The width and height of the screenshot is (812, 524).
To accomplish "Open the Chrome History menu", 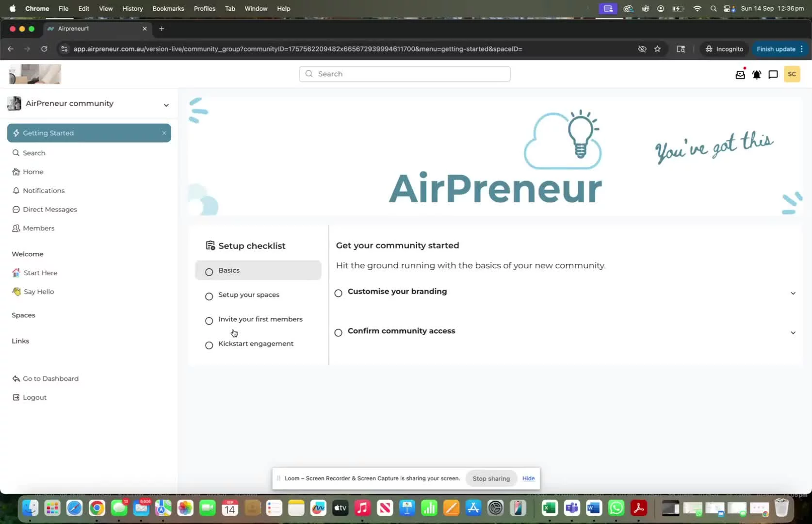I will coord(132,8).
